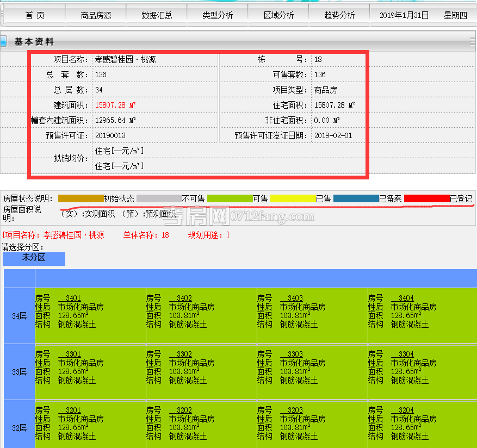Click the 32层 floor row header
Screen dimensions: 477x448
(x=19, y=428)
